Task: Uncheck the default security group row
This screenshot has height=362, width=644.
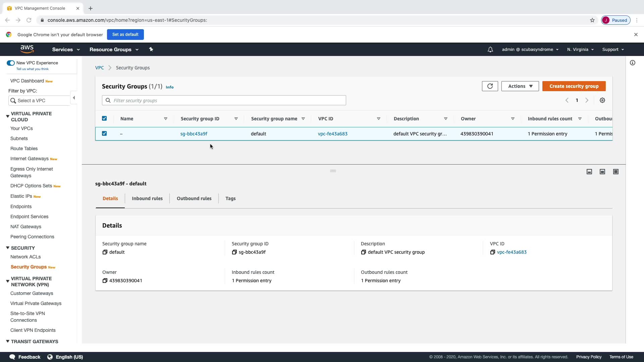Action: tap(104, 133)
